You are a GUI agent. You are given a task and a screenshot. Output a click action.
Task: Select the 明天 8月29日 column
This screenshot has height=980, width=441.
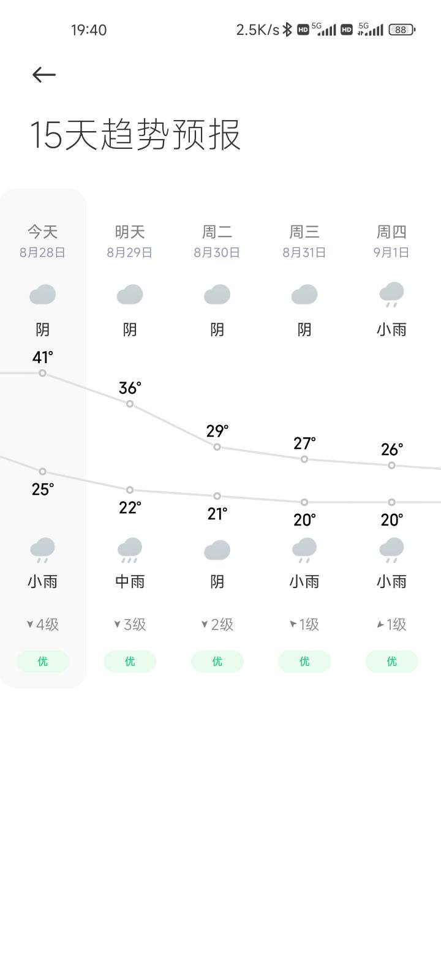[130, 438]
